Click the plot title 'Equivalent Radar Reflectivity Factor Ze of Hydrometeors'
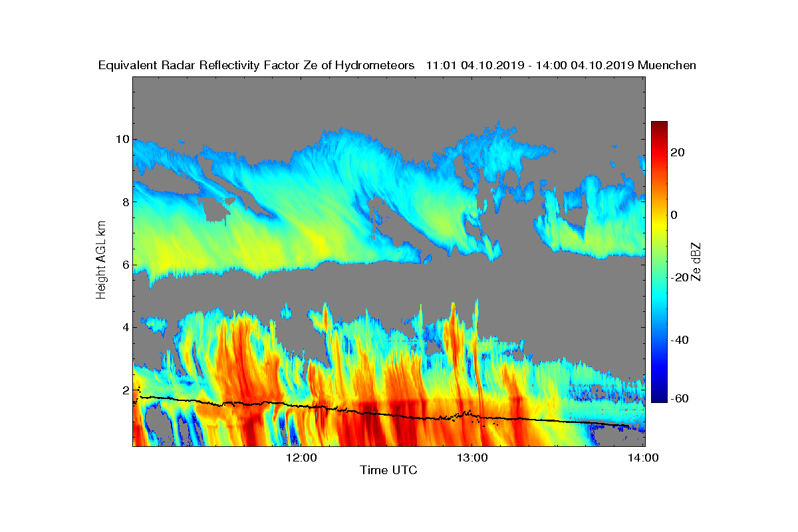 (x=257, y=65)
